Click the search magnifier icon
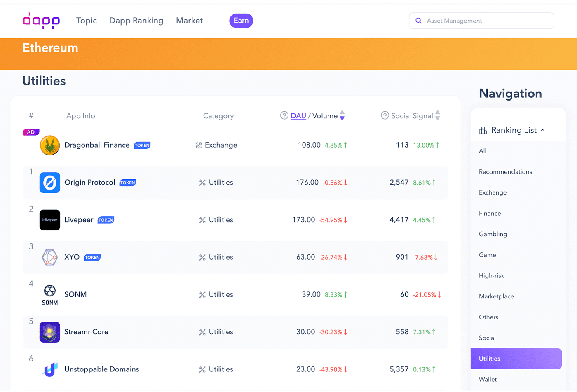The height and width of the screenshot is (392, 577). (x=419, y=20)
